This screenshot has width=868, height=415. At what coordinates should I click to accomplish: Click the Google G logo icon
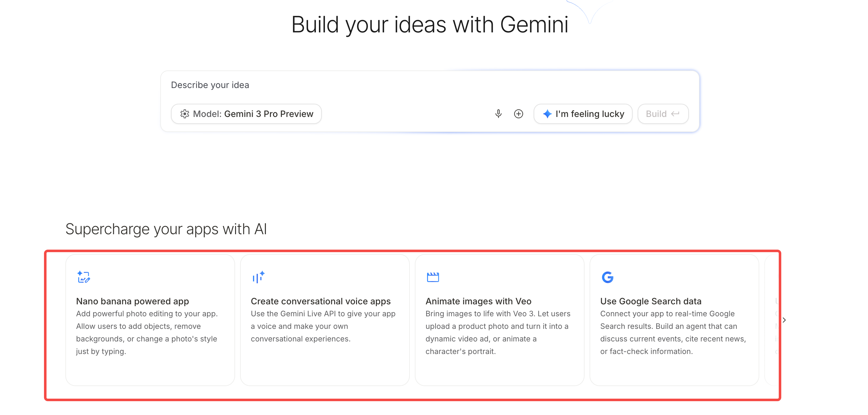pos(607,277)
